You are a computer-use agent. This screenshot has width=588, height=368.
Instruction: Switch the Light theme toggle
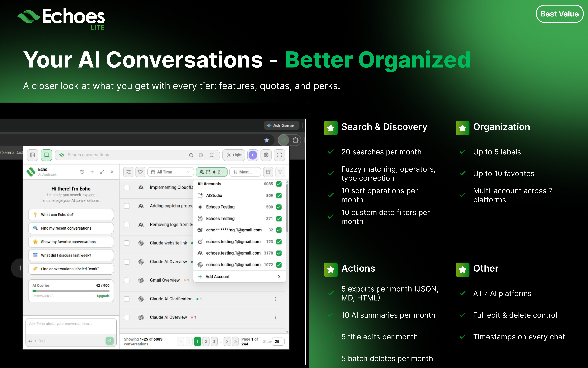(x=234, y=155)
